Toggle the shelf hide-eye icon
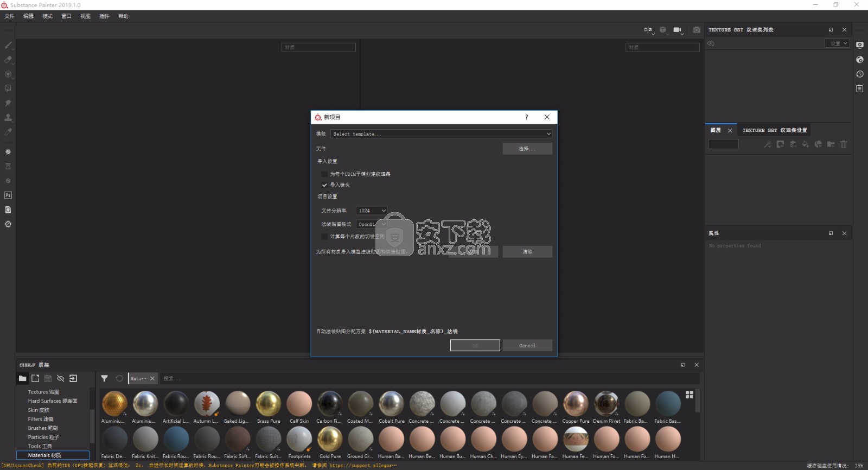 point(60,378)
